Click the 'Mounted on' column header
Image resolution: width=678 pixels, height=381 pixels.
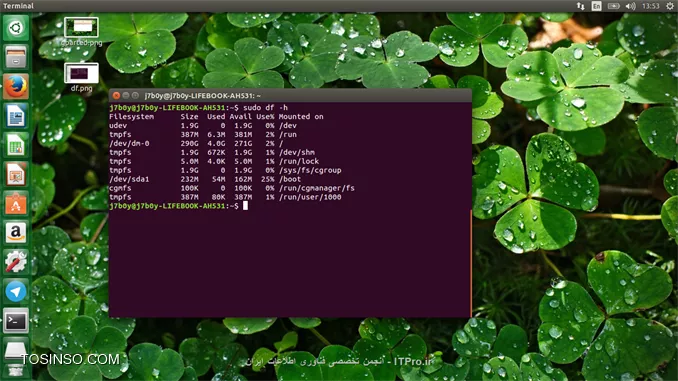point(301,117)
